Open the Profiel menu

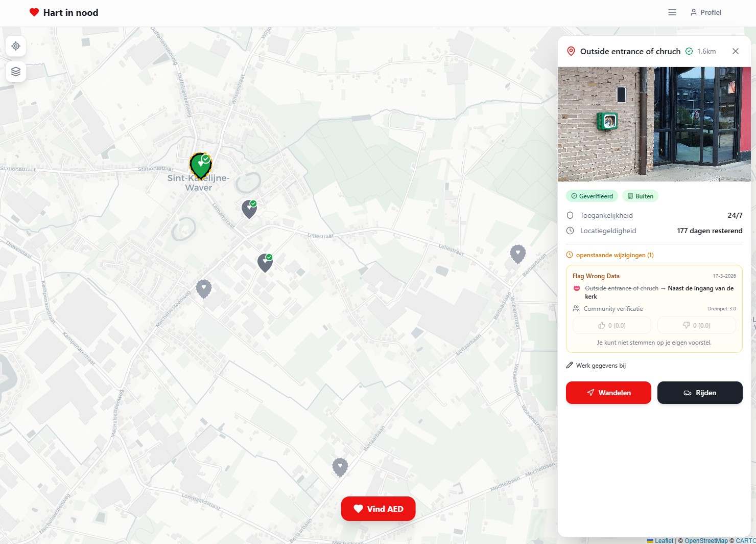point(706,12)
